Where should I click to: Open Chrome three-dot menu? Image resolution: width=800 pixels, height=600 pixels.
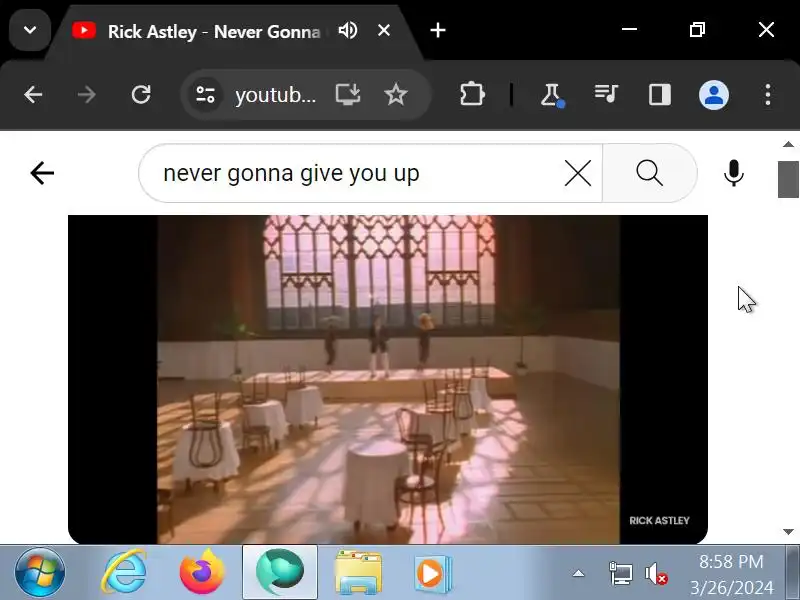coord(768,95)
